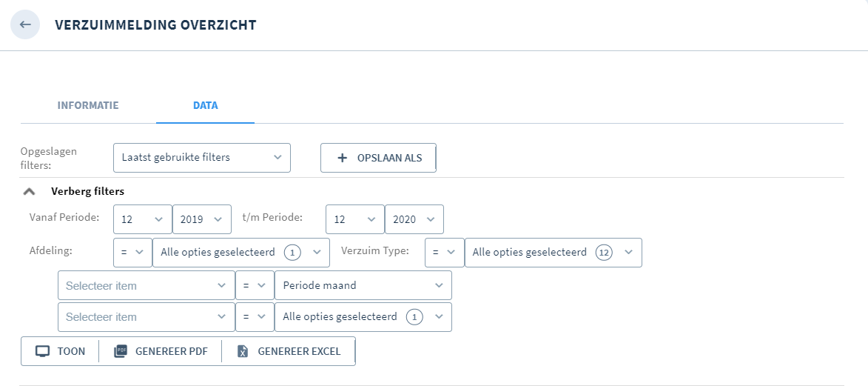Click the plus icon on Opslaan Als

click(x=343, y=158)
